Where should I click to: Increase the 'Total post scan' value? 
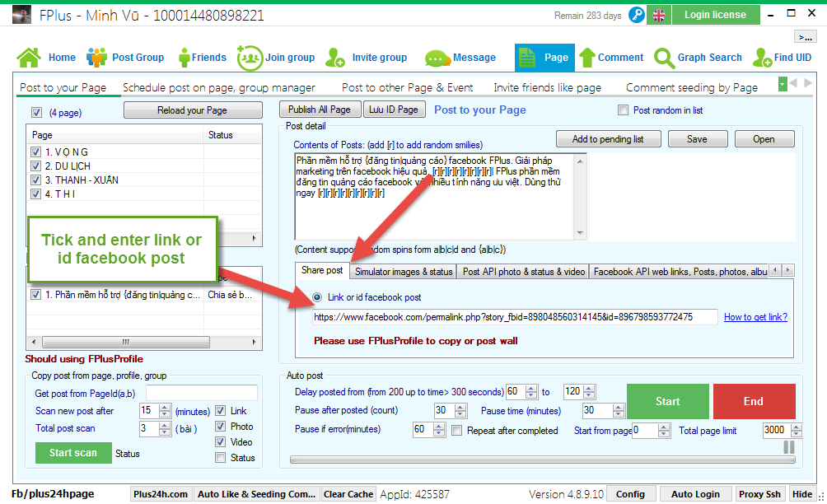[x=165, y=425]
